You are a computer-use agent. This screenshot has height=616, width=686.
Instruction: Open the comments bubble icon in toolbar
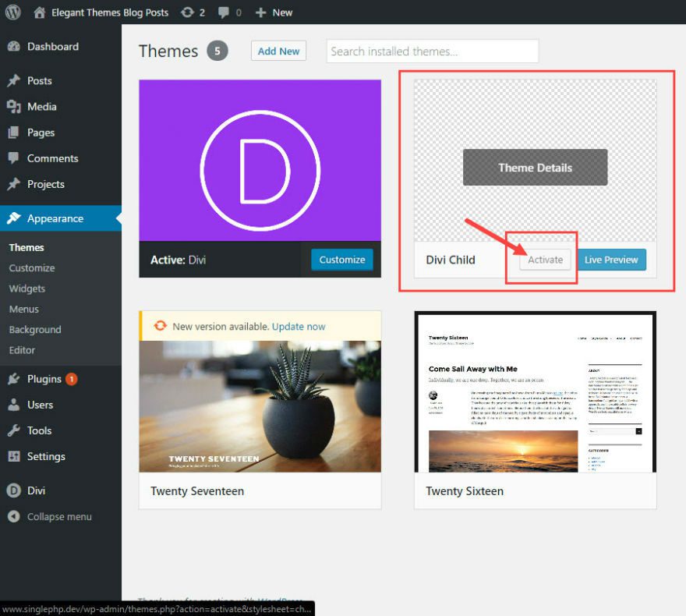pyautogui.click(x=225, y=12)
